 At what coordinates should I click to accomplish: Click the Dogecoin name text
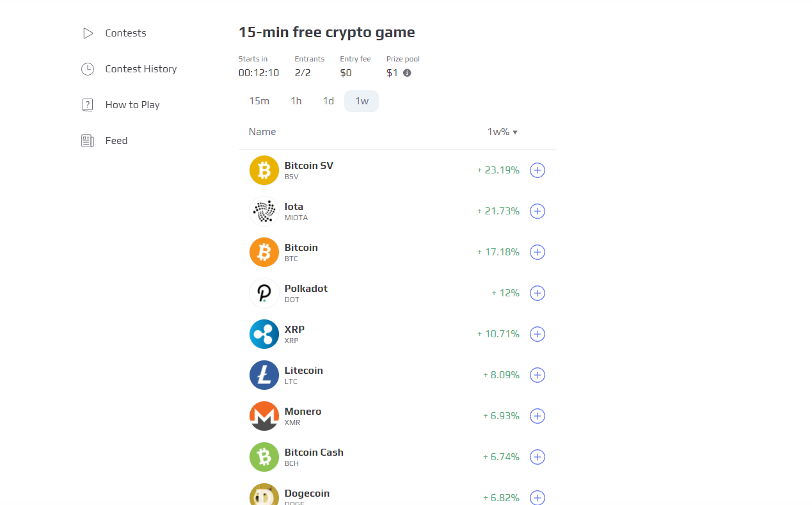tap(307, 493)
